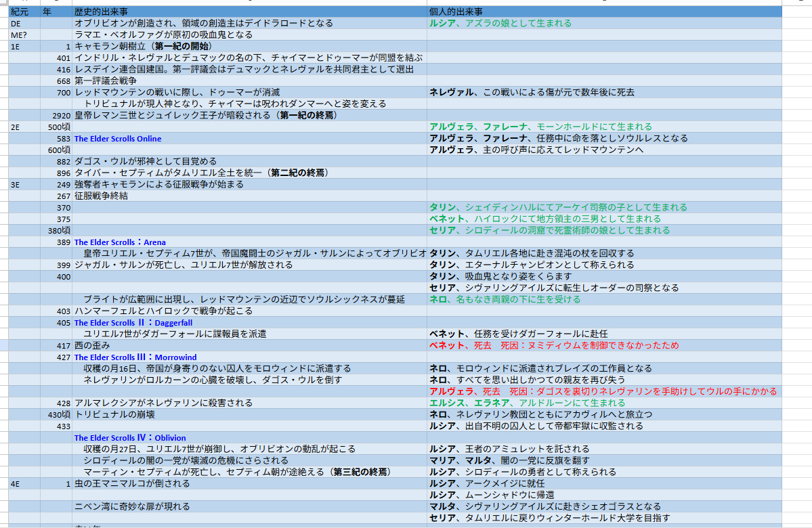
Task: Select The Elder Scrolls IV：Oblivion cell
Action: 130,438
